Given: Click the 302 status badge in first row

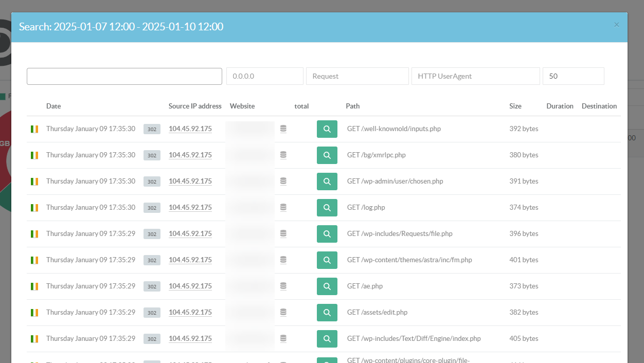Looking at the screenshot, I should click(x=152, y=129).
